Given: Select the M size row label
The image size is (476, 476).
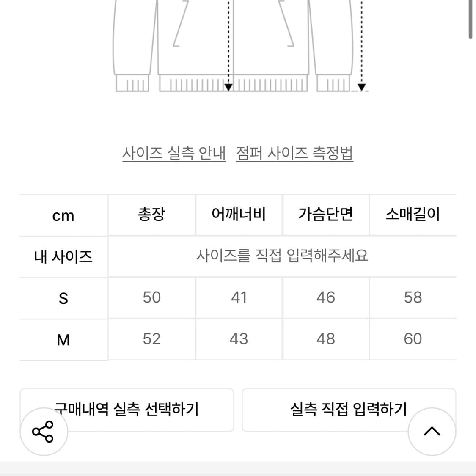Looking at the screenshot, I should pyautogui.click(x=63, y=340).
